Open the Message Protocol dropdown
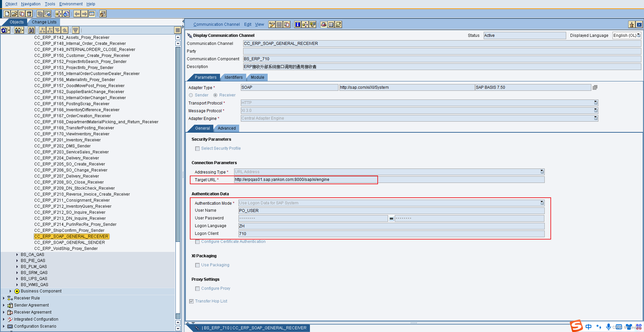This screenshot has height=332, width=644. tap(596, 111)
